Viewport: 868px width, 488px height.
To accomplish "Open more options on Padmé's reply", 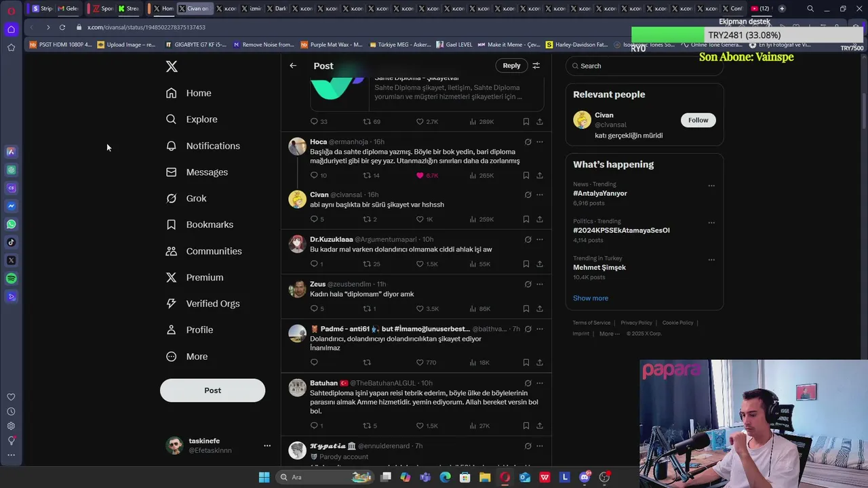I will [540, 329].
